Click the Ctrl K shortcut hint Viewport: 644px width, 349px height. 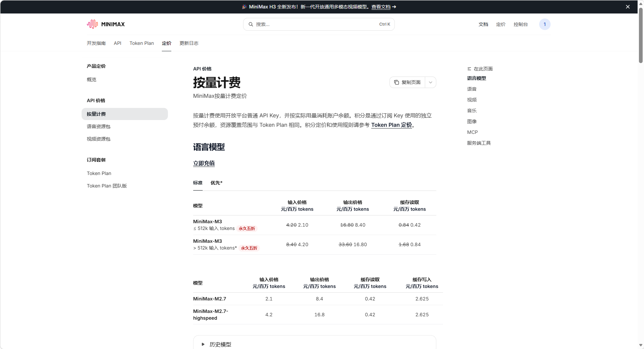tap(385, 24)
